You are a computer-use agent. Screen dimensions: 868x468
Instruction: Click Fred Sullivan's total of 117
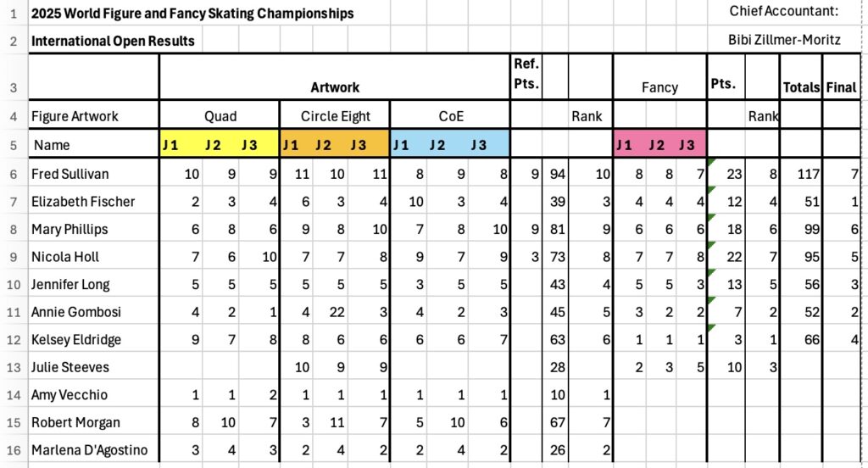[801, 174]
